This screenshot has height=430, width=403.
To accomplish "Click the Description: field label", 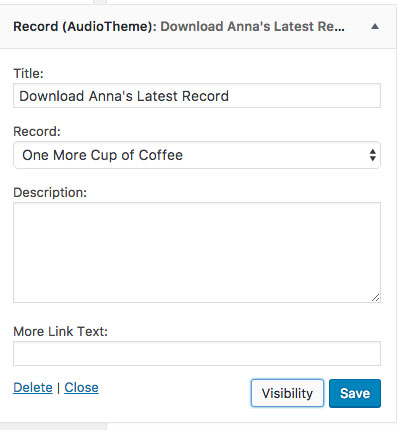I will [x=50, y=192].
